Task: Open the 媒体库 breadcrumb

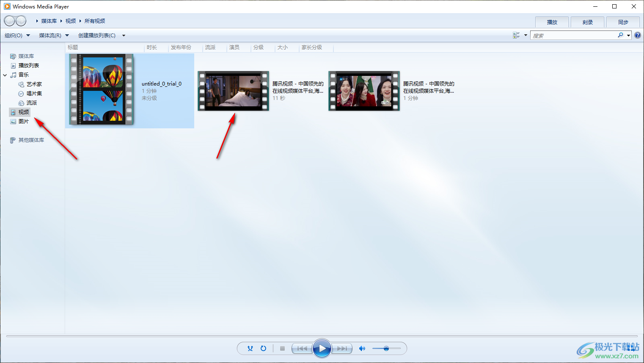Action: 49,21
